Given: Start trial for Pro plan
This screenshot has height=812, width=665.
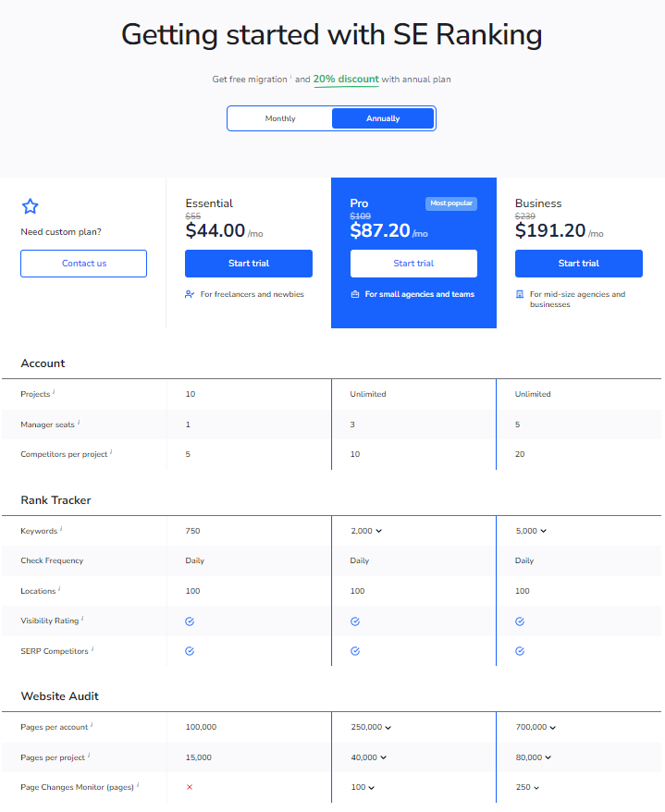Looking at the screenshot, I should point(413,263).
